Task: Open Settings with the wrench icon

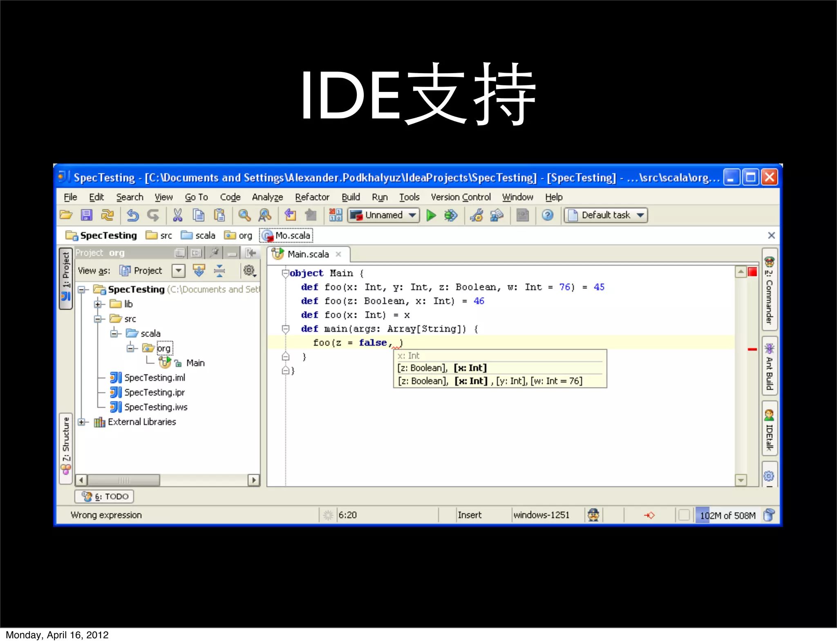Action: [x=477, y=215]
